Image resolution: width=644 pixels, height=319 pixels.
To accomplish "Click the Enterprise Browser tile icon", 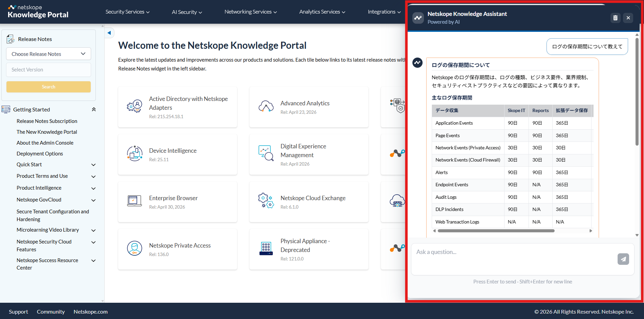I will (134, 201).
